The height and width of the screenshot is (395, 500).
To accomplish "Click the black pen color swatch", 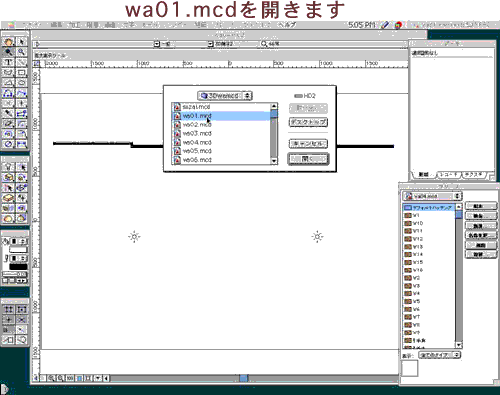I will tap(18, 267).
